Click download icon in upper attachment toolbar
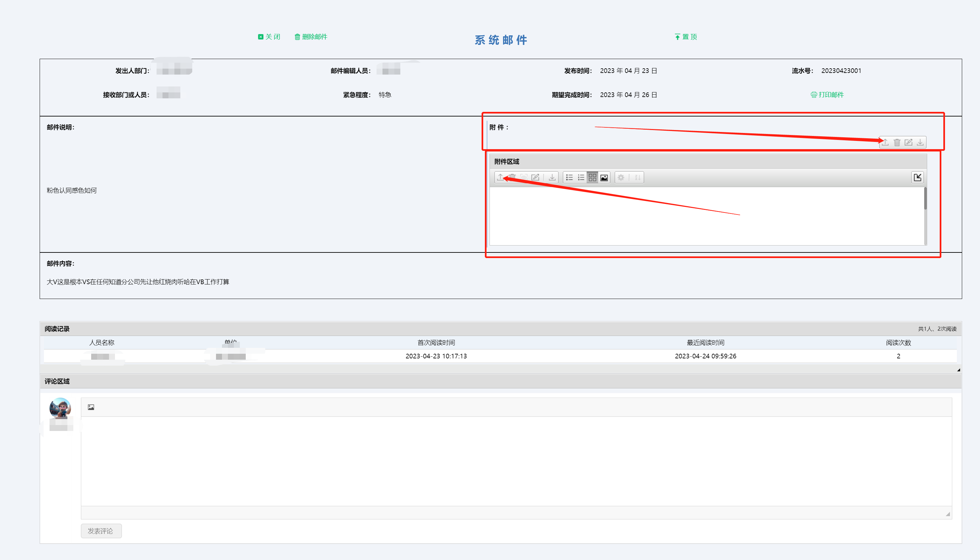The height and width of the screenshot is (560, 980). tap(920, 142)
